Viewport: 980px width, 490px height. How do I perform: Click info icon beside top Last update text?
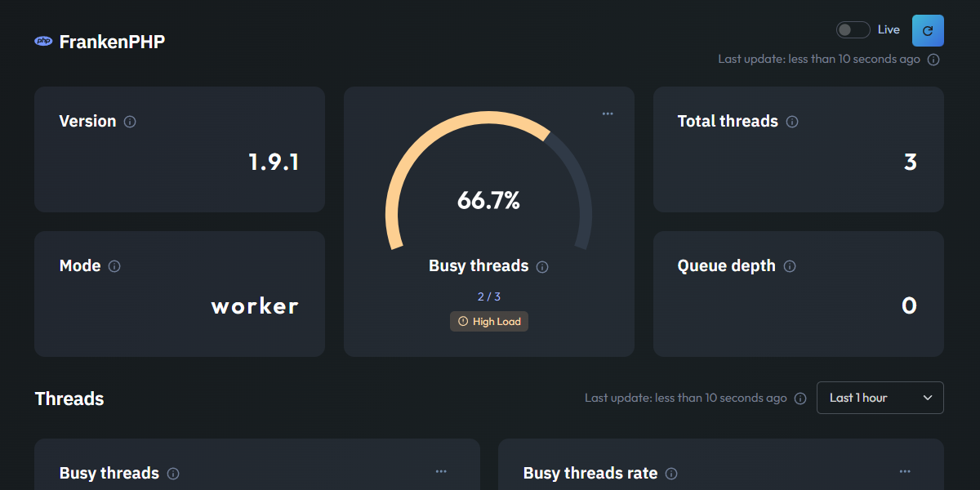point(933,60)
